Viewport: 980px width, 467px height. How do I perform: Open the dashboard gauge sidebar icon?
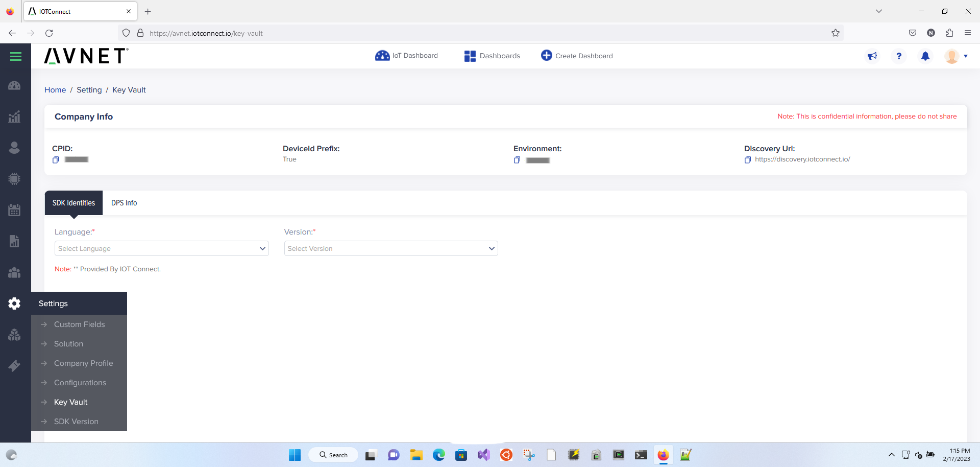coord(14,85)
